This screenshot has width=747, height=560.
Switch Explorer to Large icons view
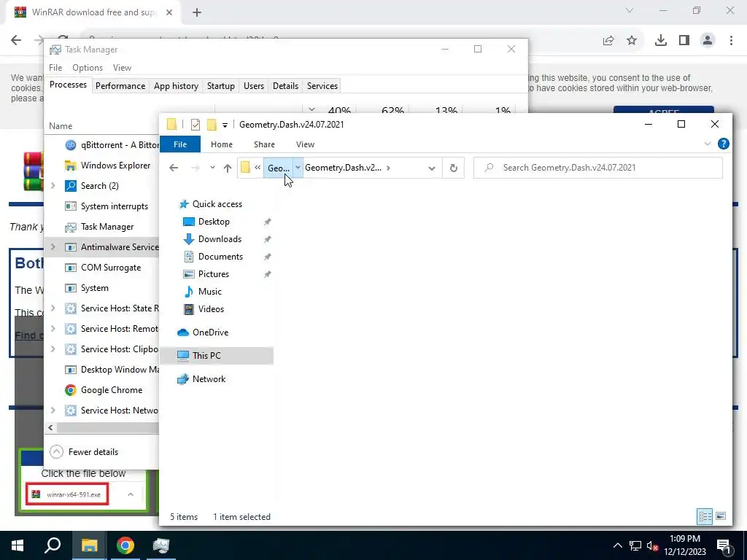[x=720, y=516]
